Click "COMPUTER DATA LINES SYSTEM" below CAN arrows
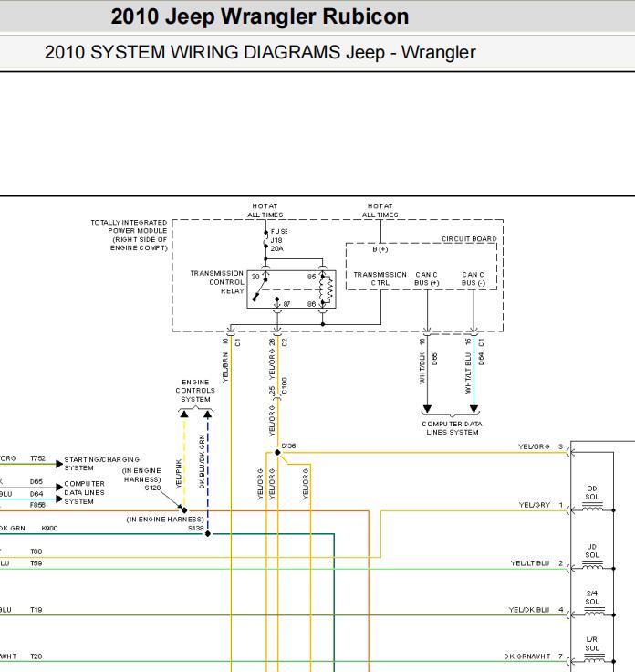This screenshot has width=635, height=672. point(453,428)
